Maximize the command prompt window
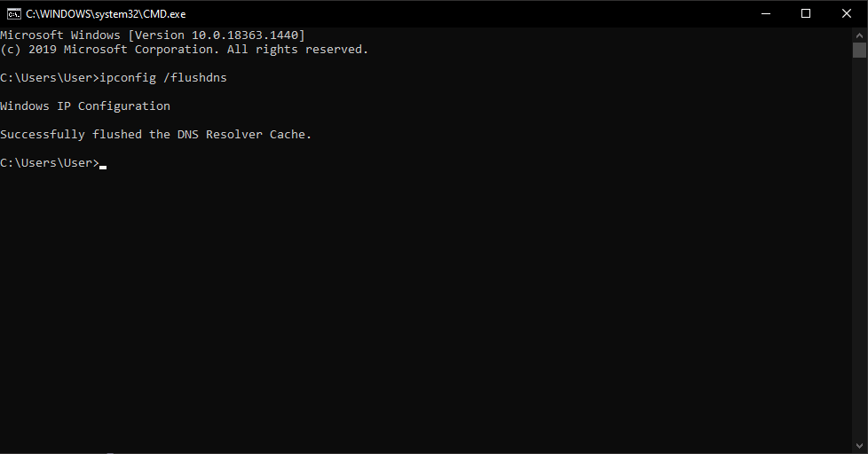Image resolution: width=868 pixels, height=454 pixels. tap(806, 13)
